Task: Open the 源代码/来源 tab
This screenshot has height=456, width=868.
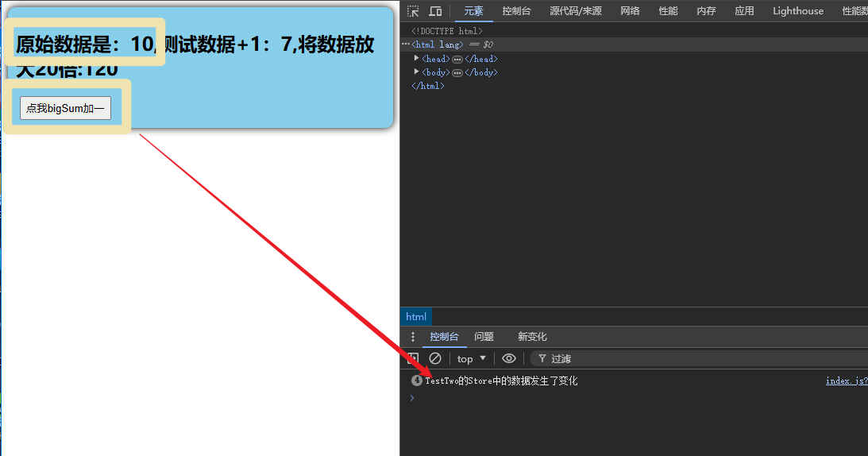Action: (x=575, y=11)
